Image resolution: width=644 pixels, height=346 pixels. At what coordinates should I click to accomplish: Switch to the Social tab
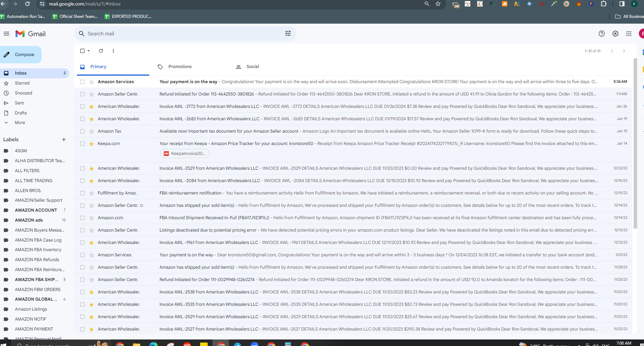(253, 67)
